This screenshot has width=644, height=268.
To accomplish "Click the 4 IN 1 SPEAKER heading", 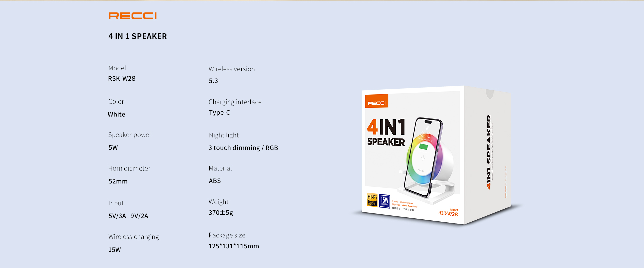I will [138, 36].
